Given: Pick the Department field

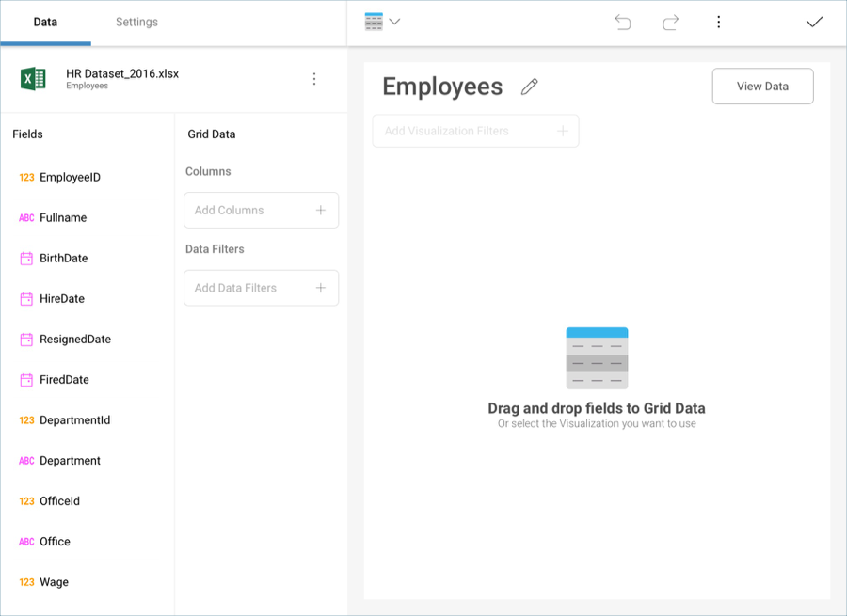Looking at the screenshot, I should pyautogui.click(x=70, y=461).
